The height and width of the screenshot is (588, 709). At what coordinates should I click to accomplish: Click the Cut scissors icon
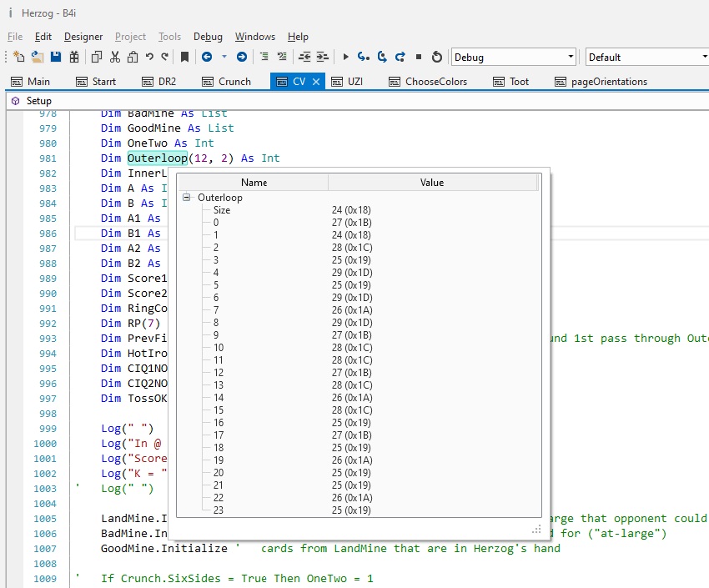[114, 57]
